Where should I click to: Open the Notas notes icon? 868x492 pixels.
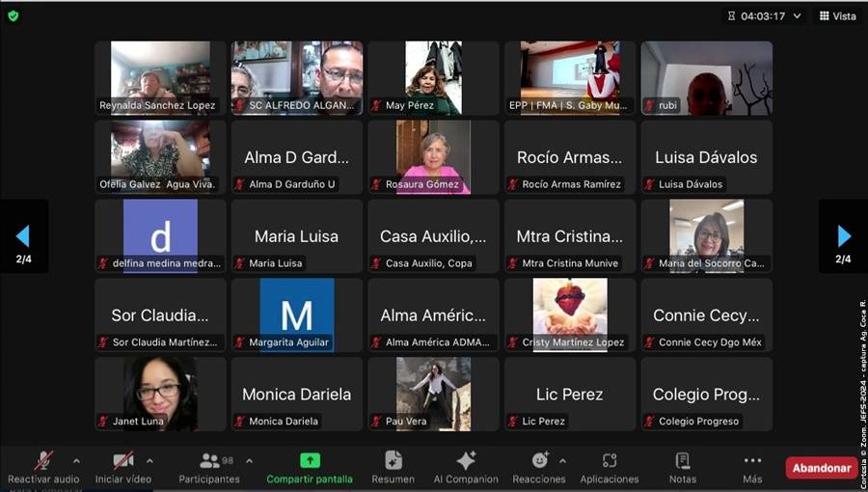683,460
